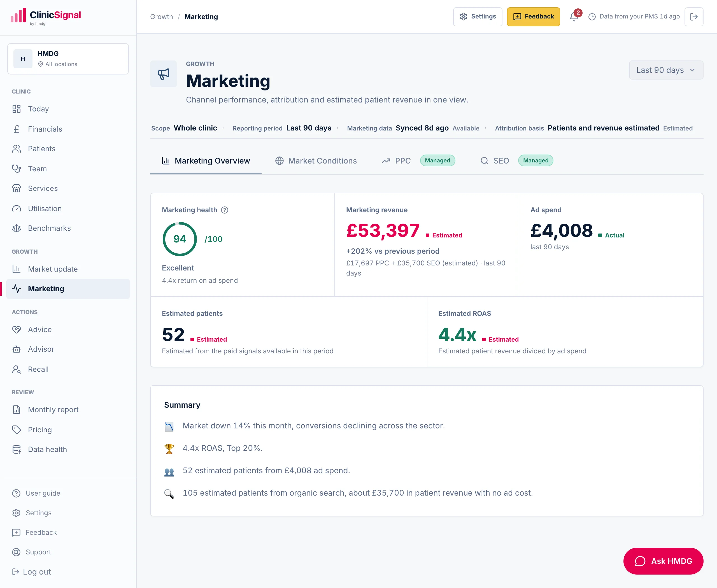Viewport: 717px width, 588px height.
Task: Click the Today dashboard grid icon
Action: (17, 109)
